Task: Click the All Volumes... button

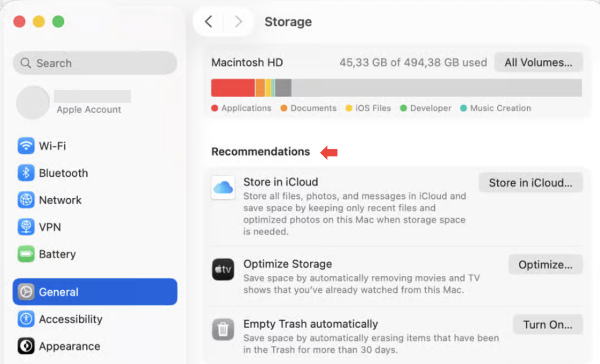Action: point(538,62)
